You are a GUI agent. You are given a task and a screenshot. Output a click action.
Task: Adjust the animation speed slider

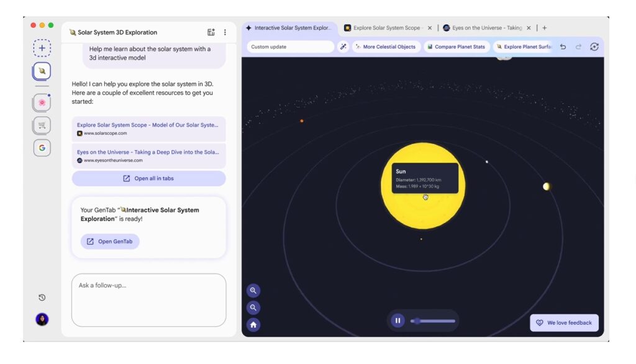(x=433, y=321)
